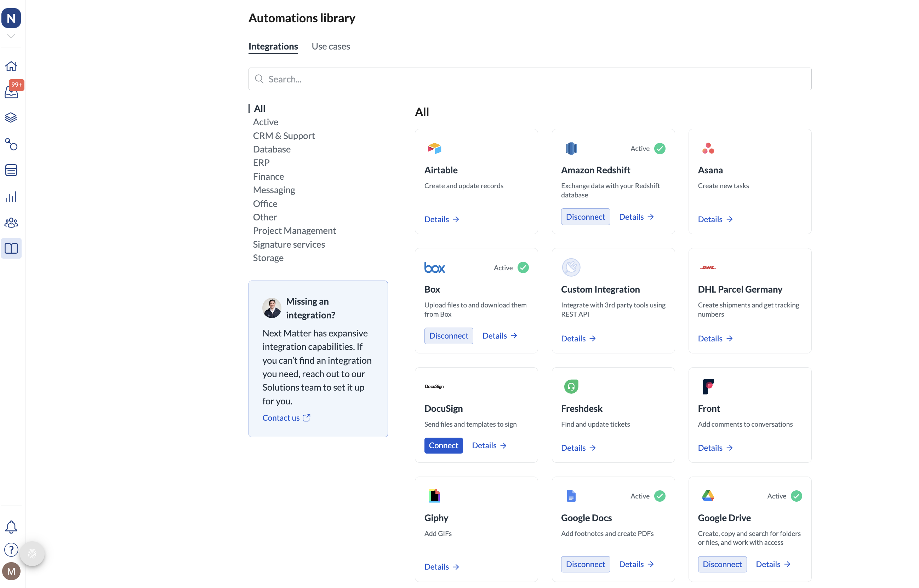
Task: Expand the workspace chevron under the N logo
Action: click(11, 36)
